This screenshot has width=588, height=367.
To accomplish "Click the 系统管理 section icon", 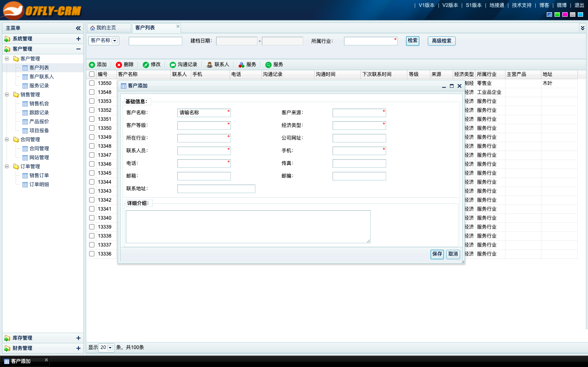I will coord(7,39).
